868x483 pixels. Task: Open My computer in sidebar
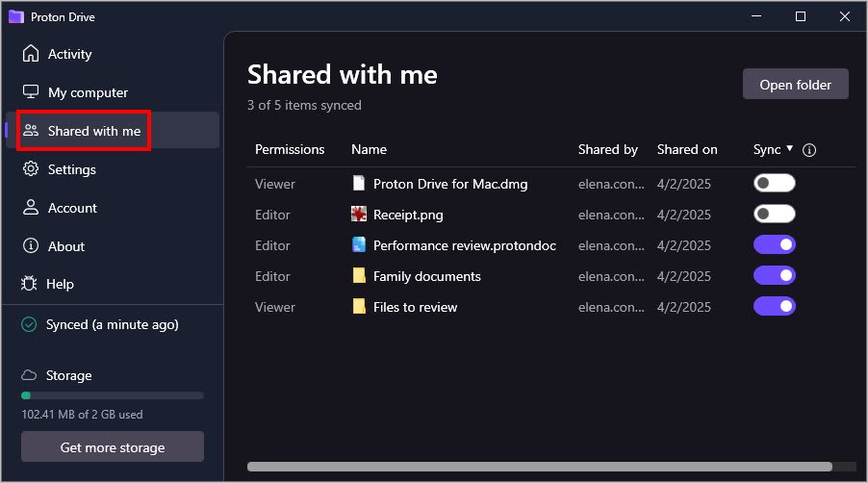(x=113, y=91)
